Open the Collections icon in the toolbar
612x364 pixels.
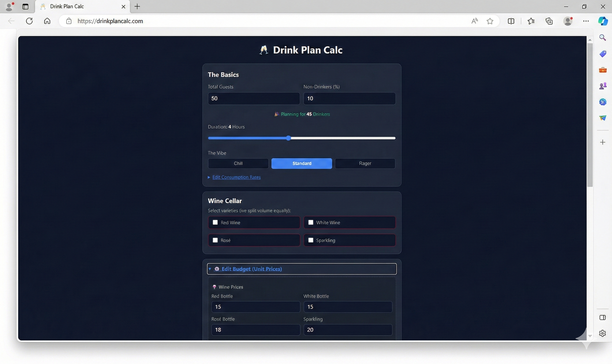click(x=549, y=21)
